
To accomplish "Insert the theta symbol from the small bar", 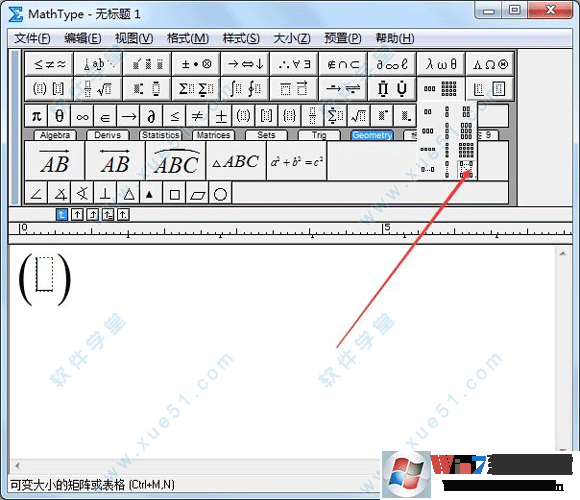I will coord(59,116).
